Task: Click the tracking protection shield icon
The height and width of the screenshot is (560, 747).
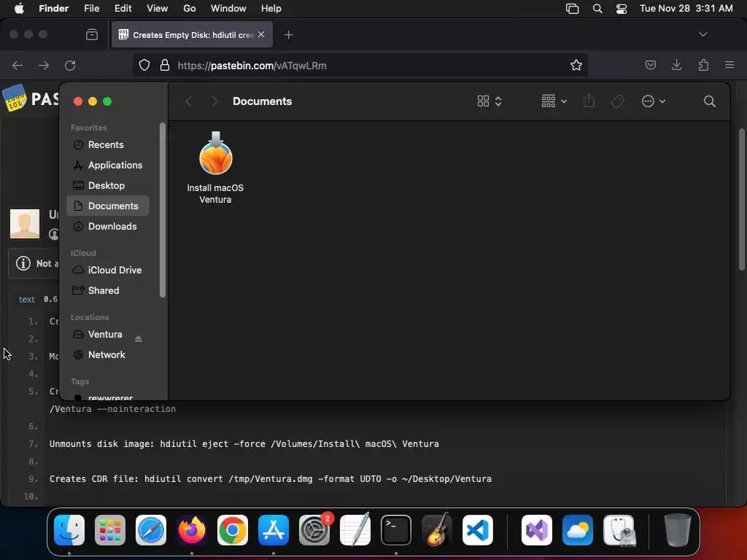Action: coord(144,66)
